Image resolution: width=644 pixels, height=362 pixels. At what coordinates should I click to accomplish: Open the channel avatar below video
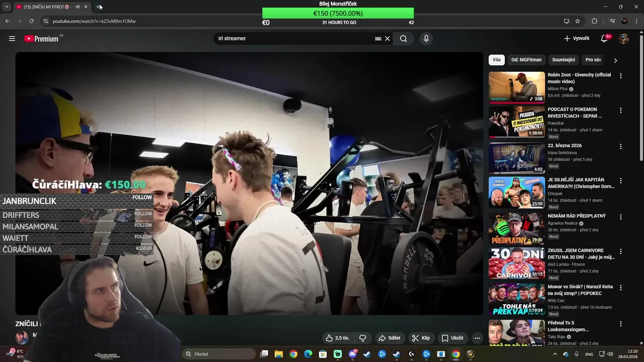22,337
